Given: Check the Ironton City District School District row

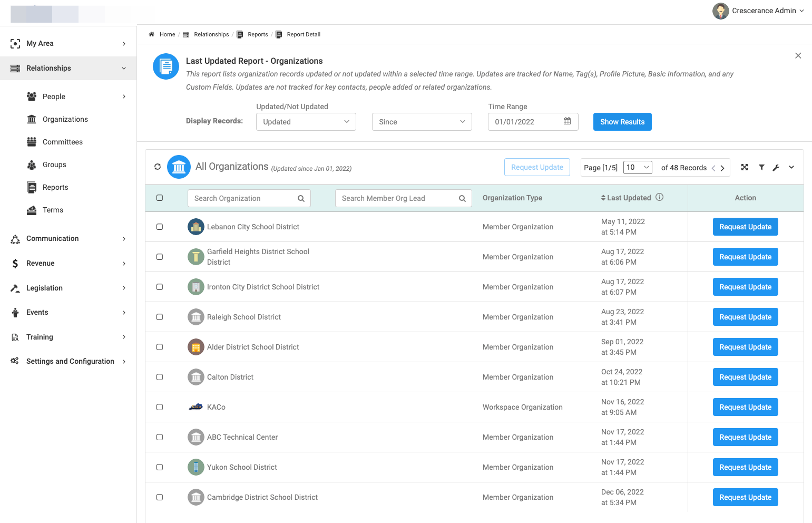Looking at the screenshot, I should (160, 287).
